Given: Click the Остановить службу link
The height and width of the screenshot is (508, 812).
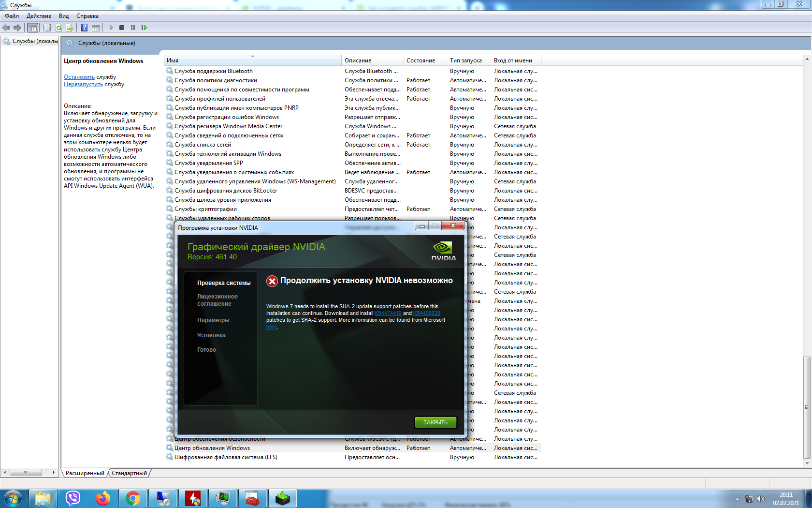Looking at the screenshot, I should click(x=79, y=77).
